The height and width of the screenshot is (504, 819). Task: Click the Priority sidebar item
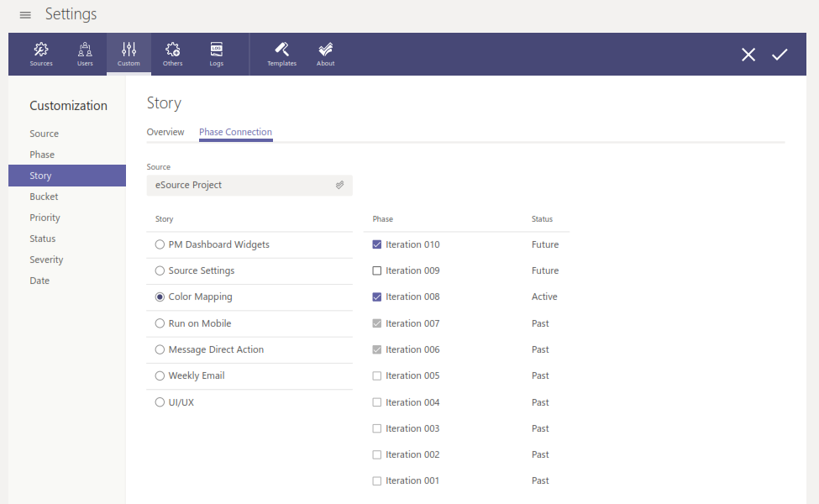[x=45, y=218]
